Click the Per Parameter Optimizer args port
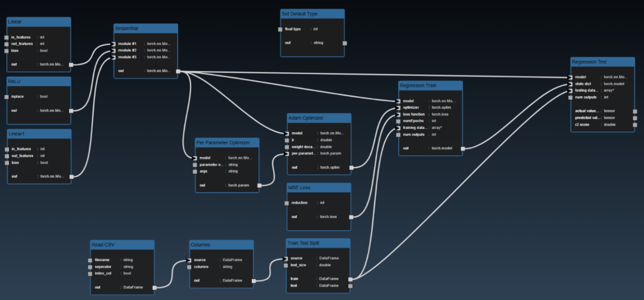Viewport: 644px width, 300px height. click(195, 172)
